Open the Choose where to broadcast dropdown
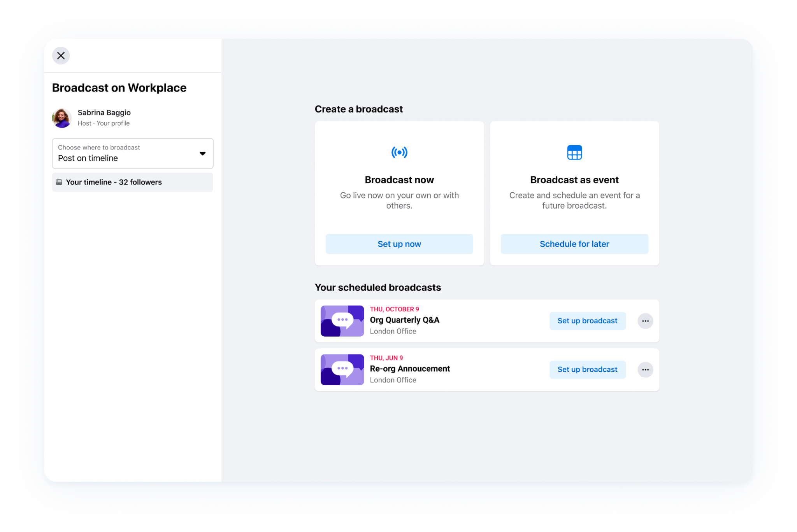Viewport: 797px width, 532px height. click(133, 153)
